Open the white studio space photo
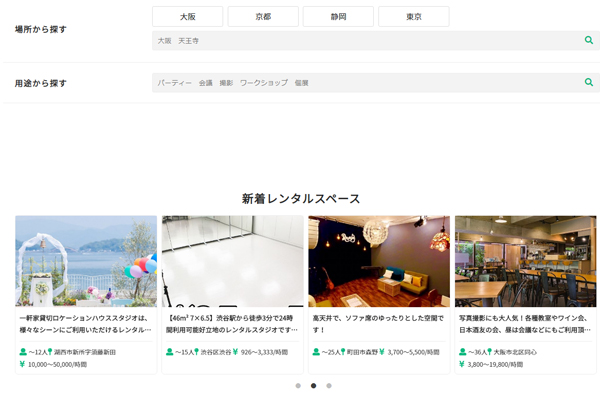Viewport: 600px width, 395px height. coord(233,261)
